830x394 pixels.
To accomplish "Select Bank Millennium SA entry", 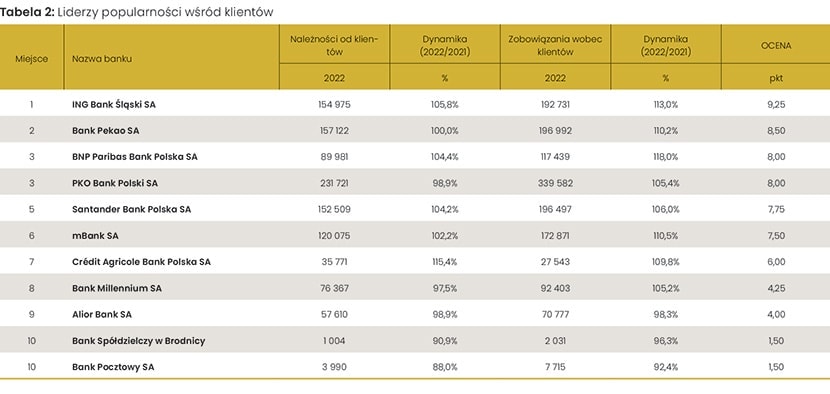I will click(117, 289).
